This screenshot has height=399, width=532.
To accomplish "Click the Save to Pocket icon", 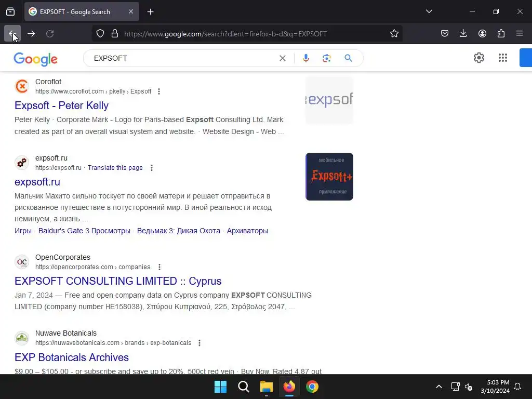I will [445, 34].
